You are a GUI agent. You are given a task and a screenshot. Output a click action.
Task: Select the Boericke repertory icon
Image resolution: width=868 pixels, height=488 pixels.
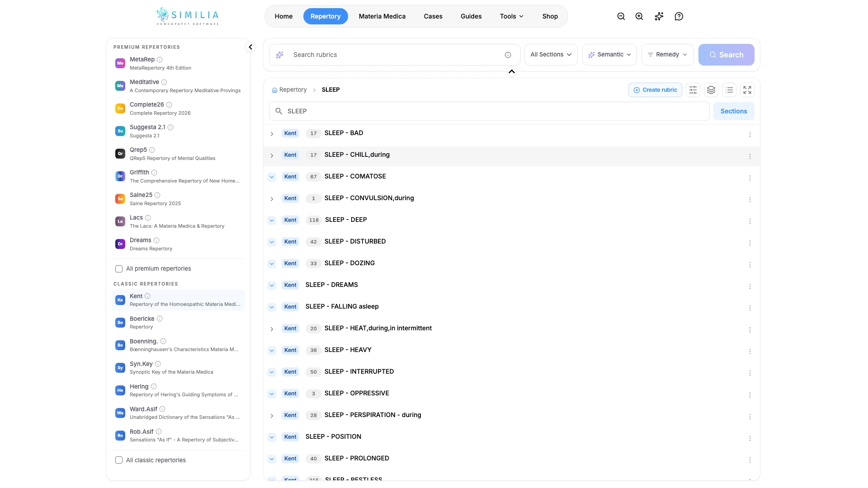coord(120,323)
